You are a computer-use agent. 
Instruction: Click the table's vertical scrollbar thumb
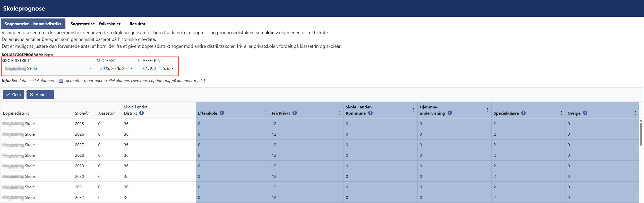click(641, 134)
